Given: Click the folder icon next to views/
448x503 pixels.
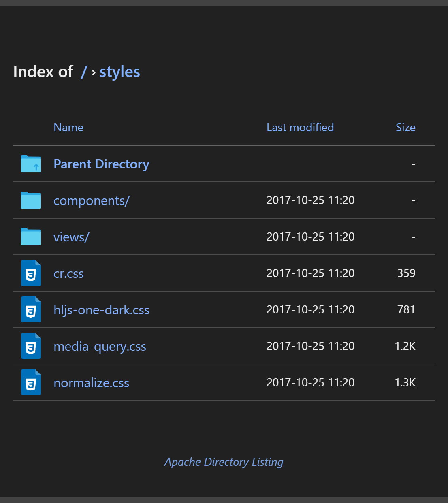Looking at the screenshot, I should click(31, 237).
